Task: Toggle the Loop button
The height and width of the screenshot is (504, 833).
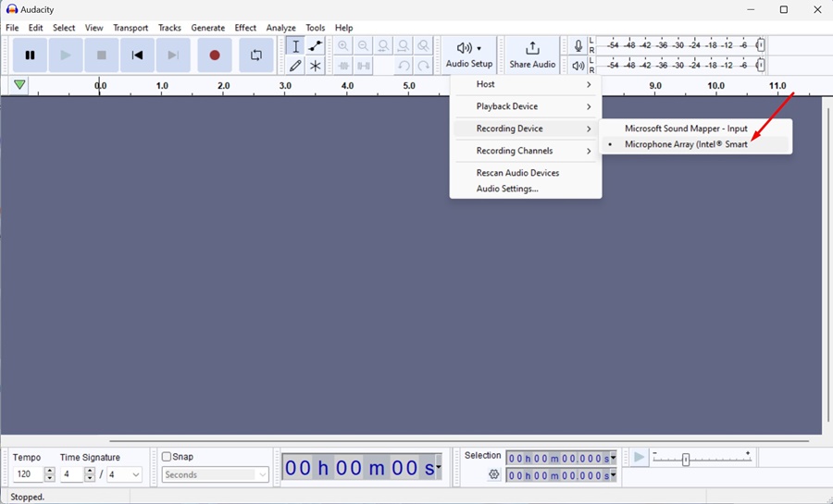Action: tap(256, 55)
